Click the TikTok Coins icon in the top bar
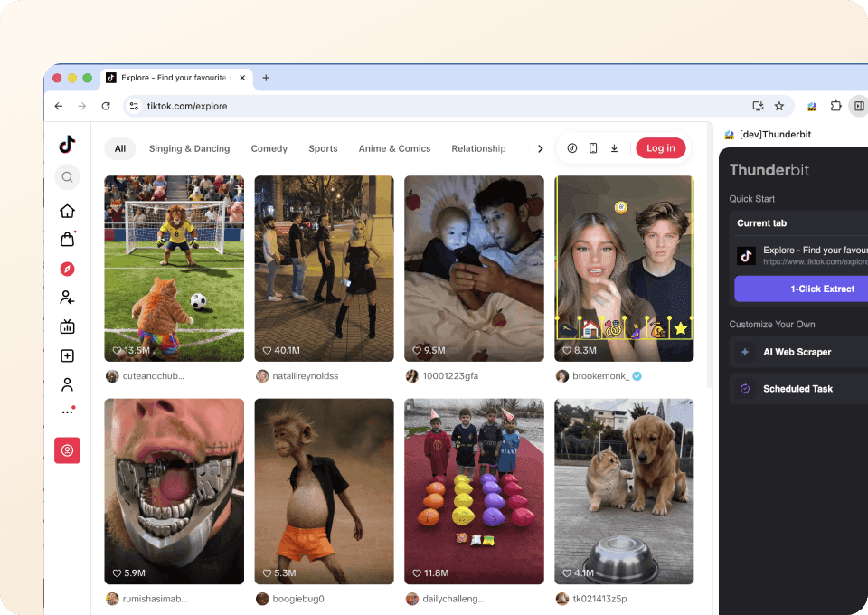The height and width of the screenshot is (615, 868). pos(572,147)
